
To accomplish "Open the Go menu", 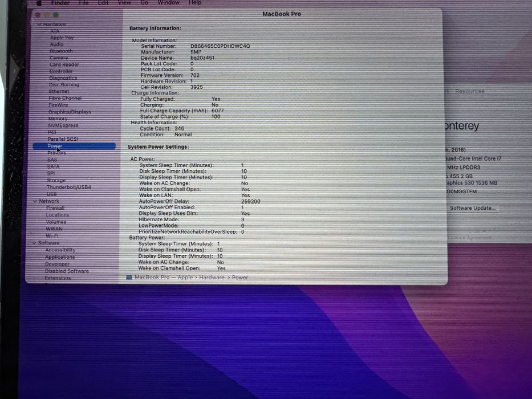I will [x=144, y=2].
